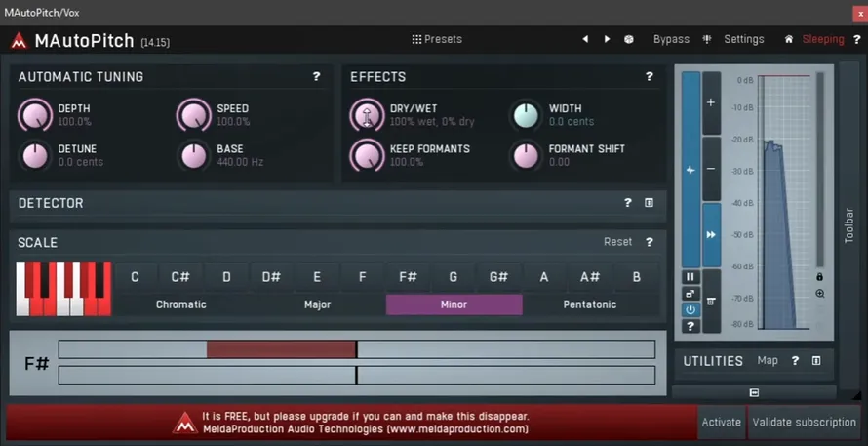
Task: Select the Pentatonic scale type
Action: coord(590,304)
